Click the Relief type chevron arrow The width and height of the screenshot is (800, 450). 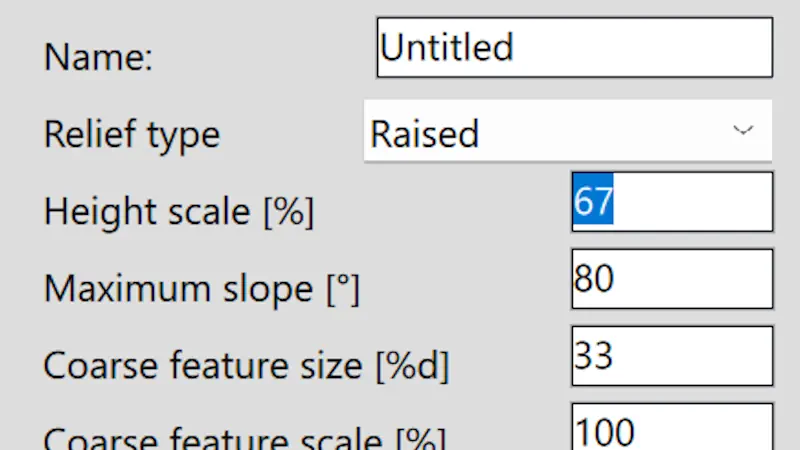742,131
